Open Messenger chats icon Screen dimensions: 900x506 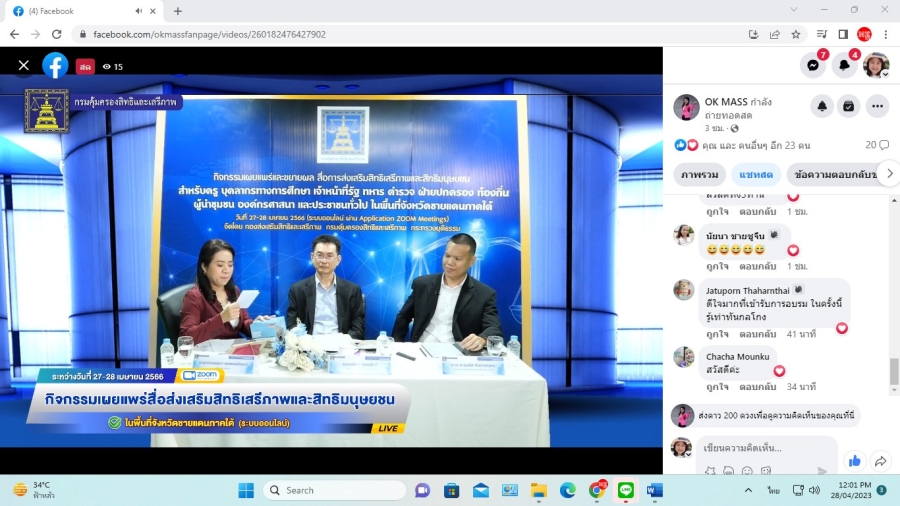(x=813, y=65)
